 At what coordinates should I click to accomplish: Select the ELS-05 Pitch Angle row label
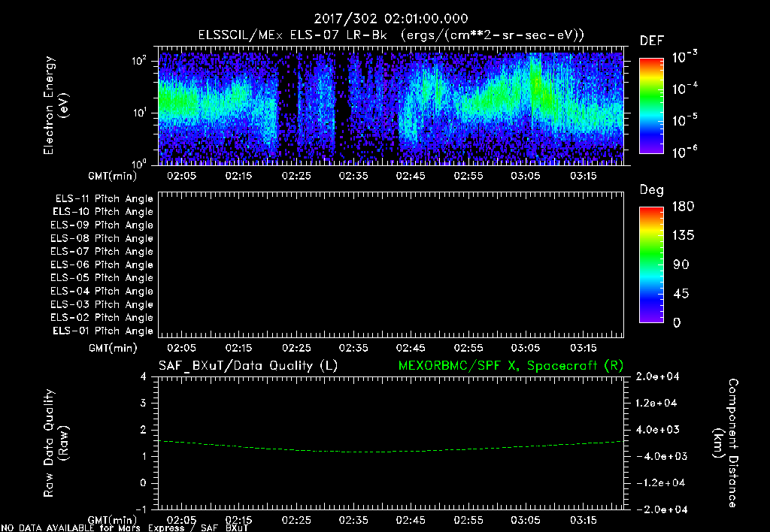[102, 278]
